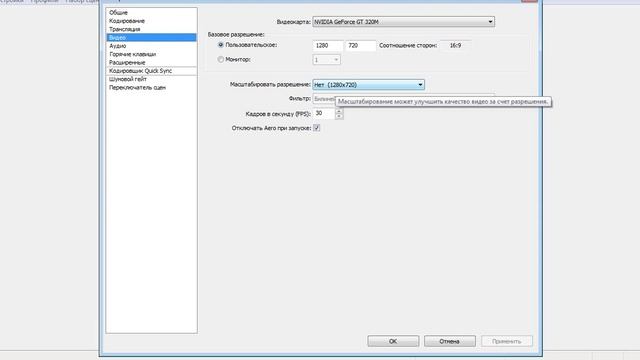
Task: Expand the Масштабировать разрешение dropdown
Action: coord(368,84)
